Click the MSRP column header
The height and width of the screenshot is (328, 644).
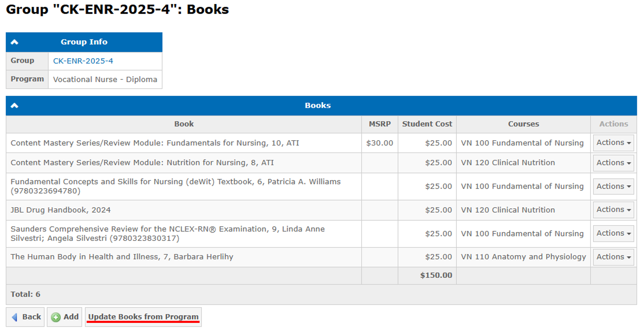(x=380, y=124)
